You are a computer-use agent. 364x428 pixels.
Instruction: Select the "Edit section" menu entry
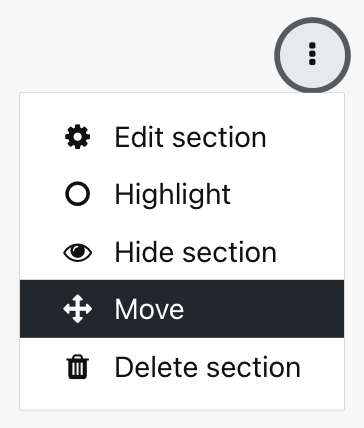(x=182, y=137)
